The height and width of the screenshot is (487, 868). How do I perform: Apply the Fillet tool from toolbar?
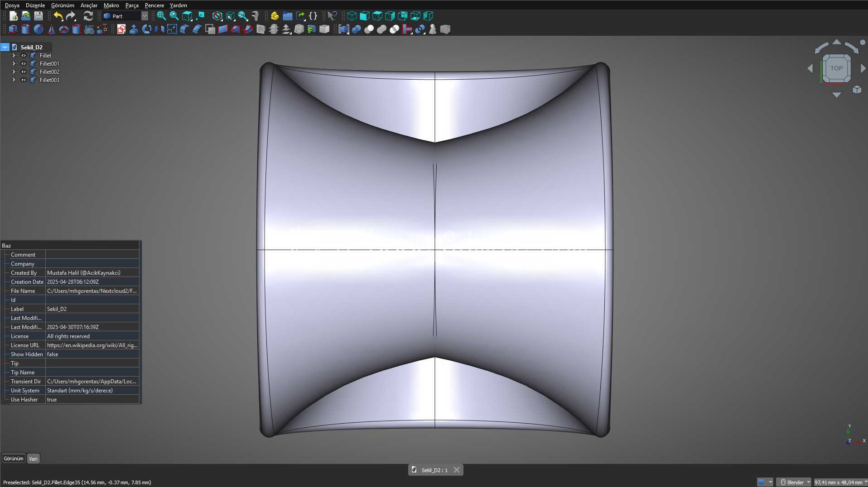point(184,29)
